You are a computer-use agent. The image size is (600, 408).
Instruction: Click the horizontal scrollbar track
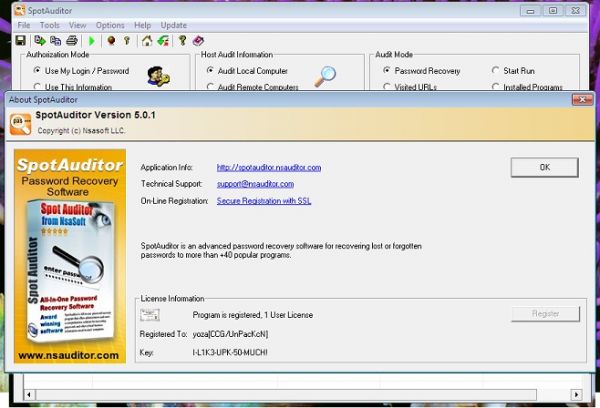tap(302, 395)
